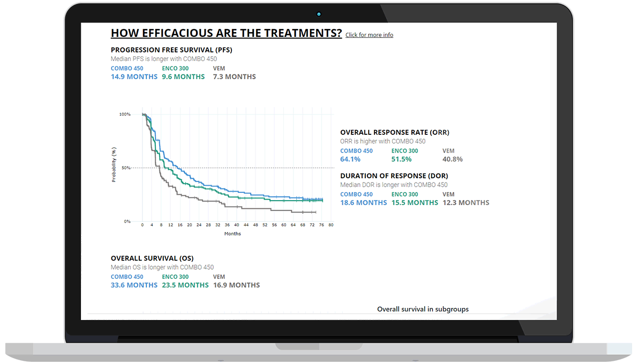Open the Overall survival in subgroups section

coord(423,309)
